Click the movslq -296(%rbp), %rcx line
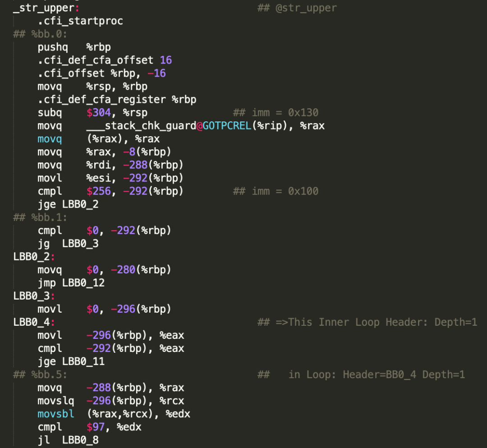The image size is (487, 448). (x=111, y=401)
